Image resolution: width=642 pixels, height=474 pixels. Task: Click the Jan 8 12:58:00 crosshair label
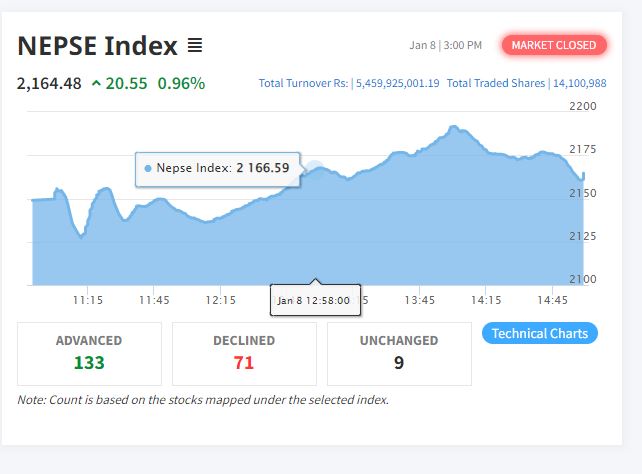313,300
